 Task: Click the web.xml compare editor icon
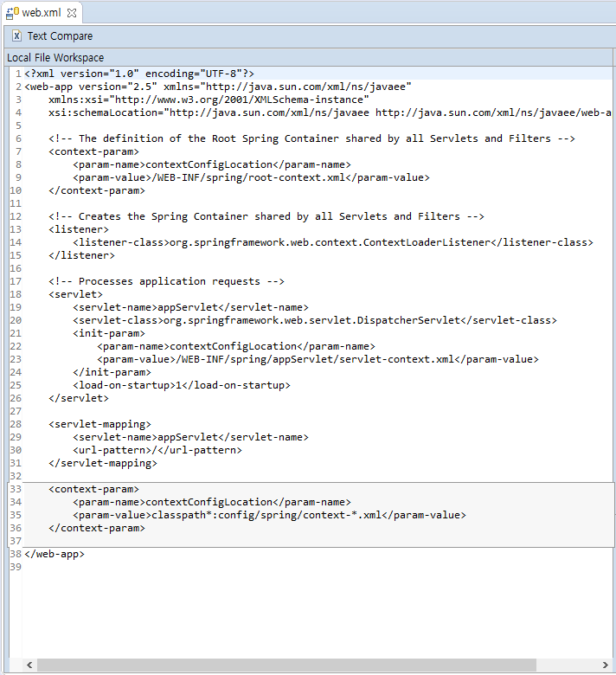coord(13,13)
